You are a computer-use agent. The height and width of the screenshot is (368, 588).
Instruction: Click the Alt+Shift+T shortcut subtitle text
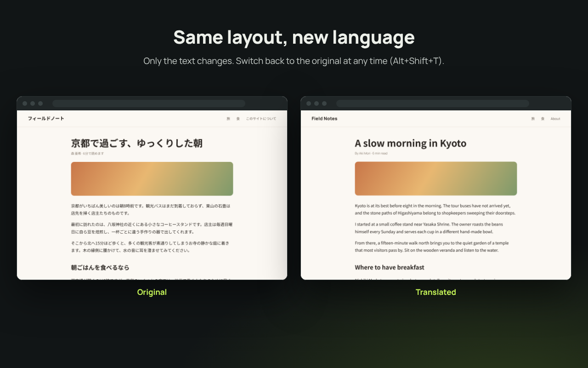tap(294, 61)
